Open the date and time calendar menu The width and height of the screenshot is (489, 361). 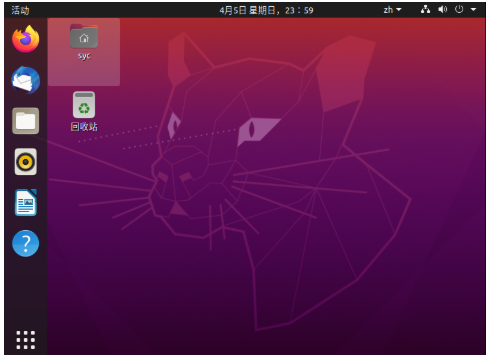(266, 10)
